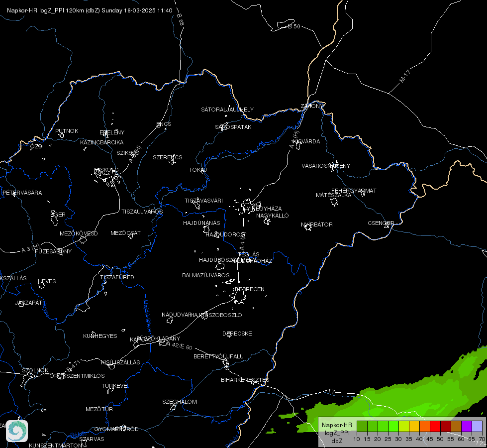Click the DERECSKE city label
The height and width of the screenshot is (448, 487).
click(x=237, y=334)
